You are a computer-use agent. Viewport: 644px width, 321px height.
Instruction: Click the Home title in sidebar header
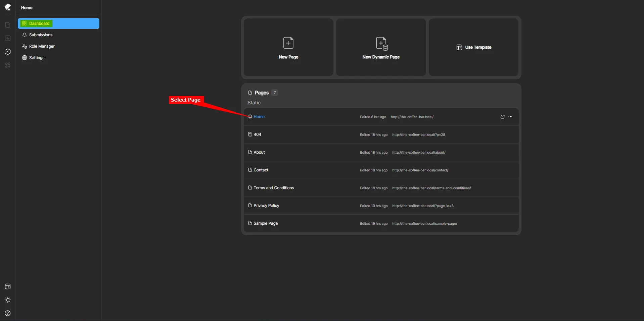[27, 8]
